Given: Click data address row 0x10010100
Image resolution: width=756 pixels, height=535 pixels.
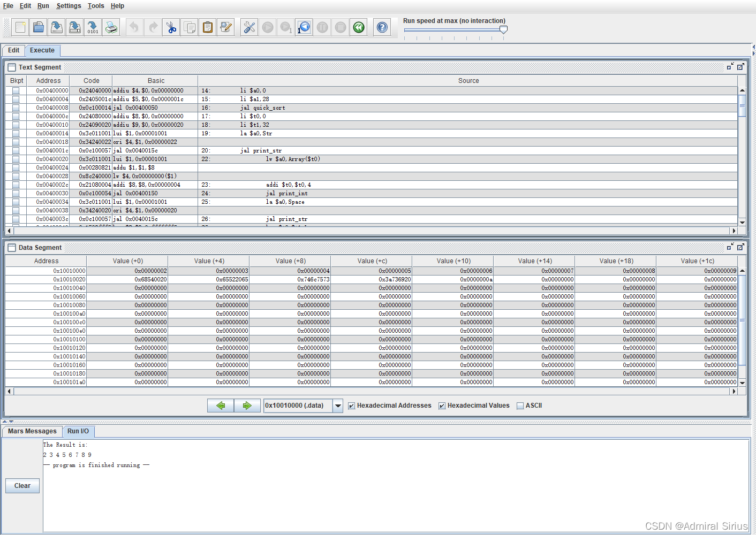Looking at the screenshot, I should [46, 339].
